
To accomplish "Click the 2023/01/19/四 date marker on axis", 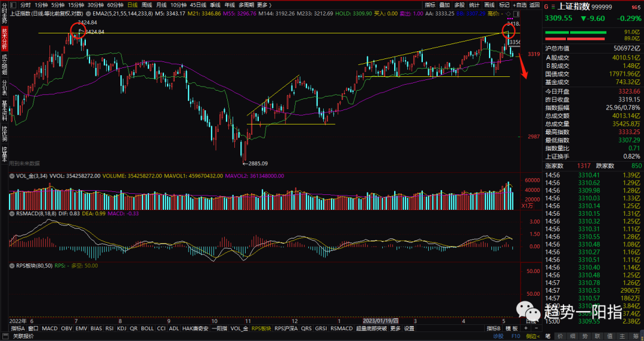I will coord(380,321).
